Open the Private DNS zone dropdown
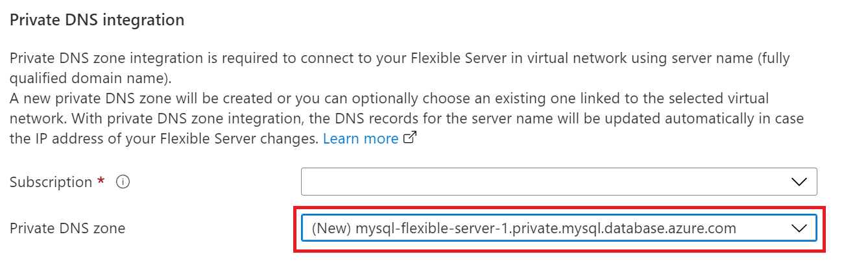This screenshot has height=267, width=868. (x=559, y=228)
